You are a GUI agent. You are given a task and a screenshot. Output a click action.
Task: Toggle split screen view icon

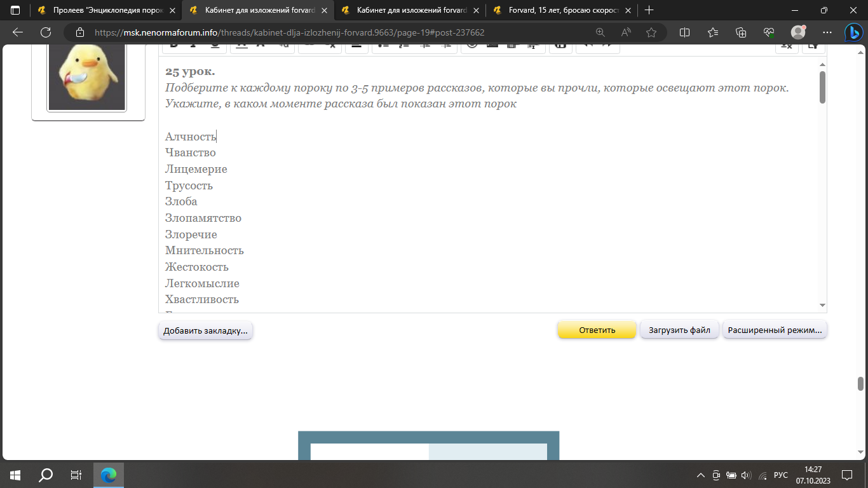684,32
